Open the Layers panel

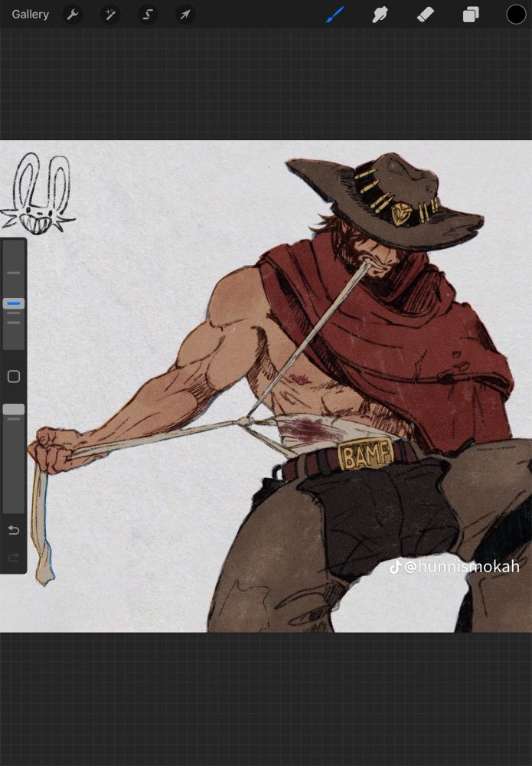[x=471, y=15]
